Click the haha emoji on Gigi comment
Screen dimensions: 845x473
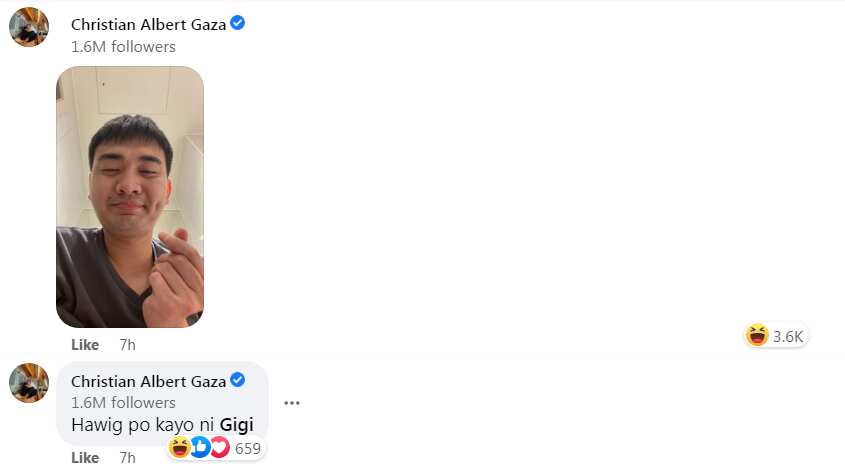tap(179, 448)
